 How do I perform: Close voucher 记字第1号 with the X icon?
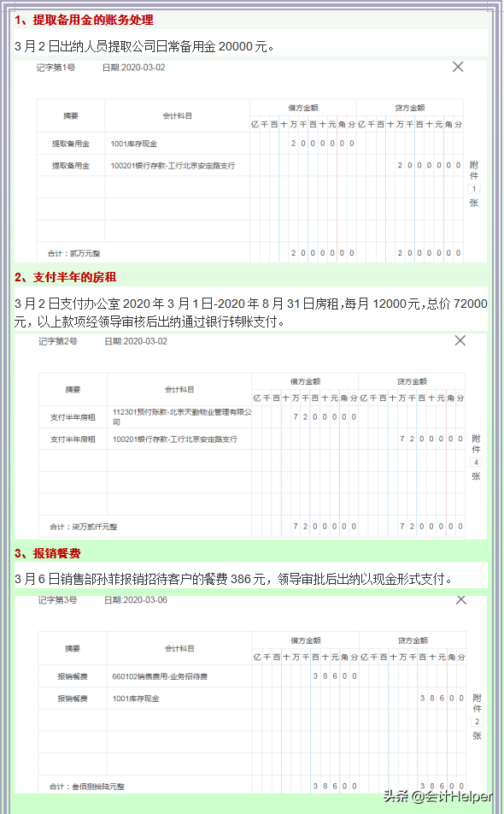pyautogui.click(x=458, y=67)
